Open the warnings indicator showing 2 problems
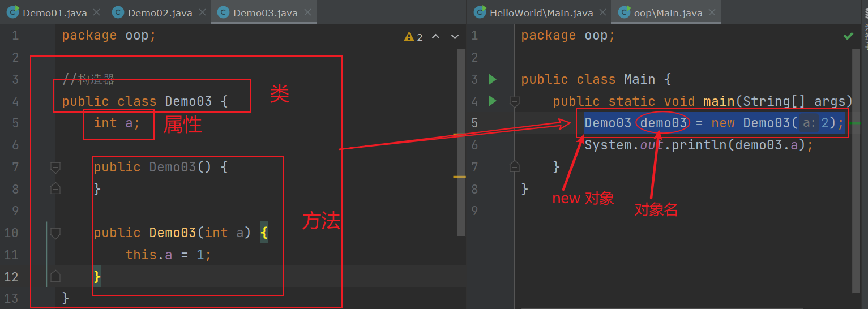 413,37
